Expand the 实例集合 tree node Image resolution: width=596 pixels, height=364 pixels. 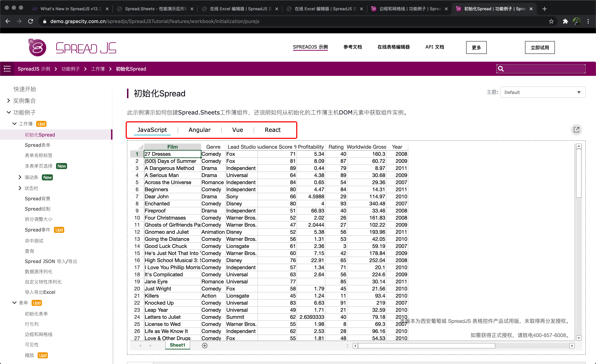pyautogui.click(x=9, y=100)
